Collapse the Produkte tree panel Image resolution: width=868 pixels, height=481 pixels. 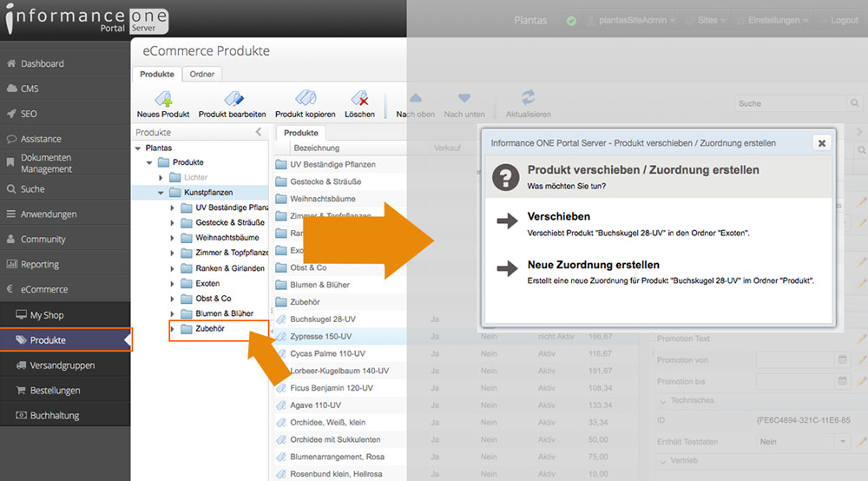coord(258,133)
